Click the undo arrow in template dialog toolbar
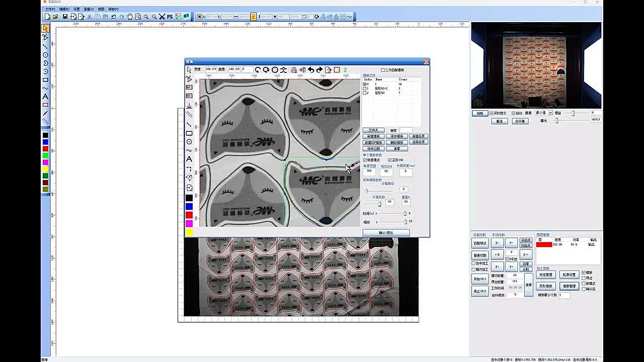The height and width of the screenshot is (362, 644). tap(311, 70)
